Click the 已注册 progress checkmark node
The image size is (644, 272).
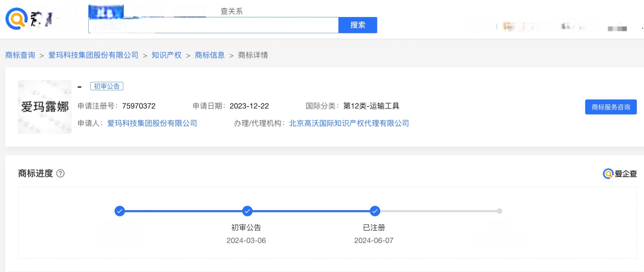375,211
